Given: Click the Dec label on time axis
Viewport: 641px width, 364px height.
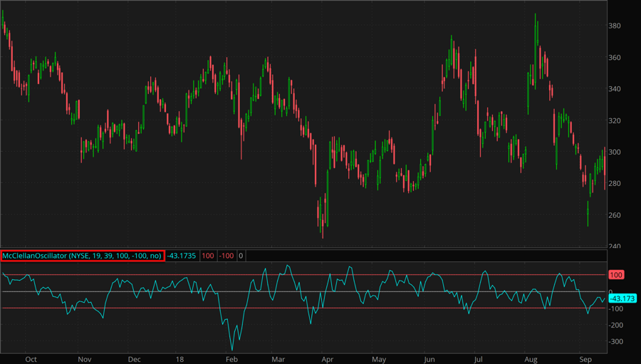Looking at the screenshot, I should pyautogui.click(x=135, y=359).
